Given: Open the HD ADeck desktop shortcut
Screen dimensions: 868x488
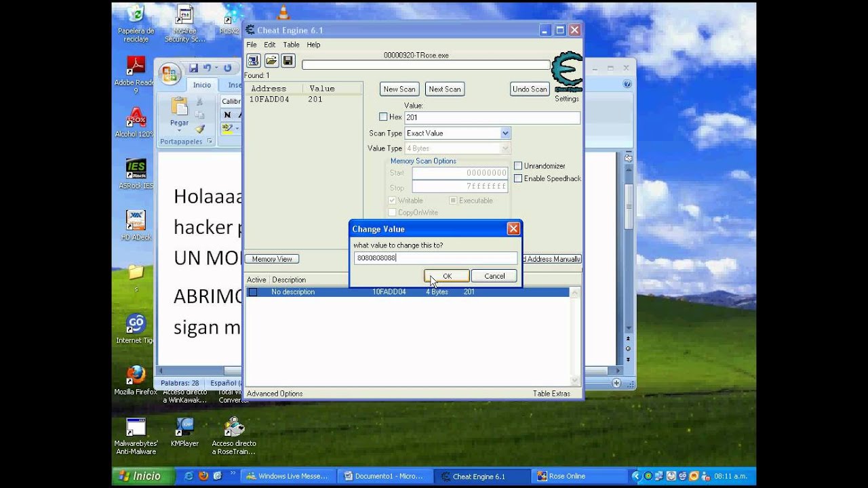Looking at the screenshot, I should [136, 226].
